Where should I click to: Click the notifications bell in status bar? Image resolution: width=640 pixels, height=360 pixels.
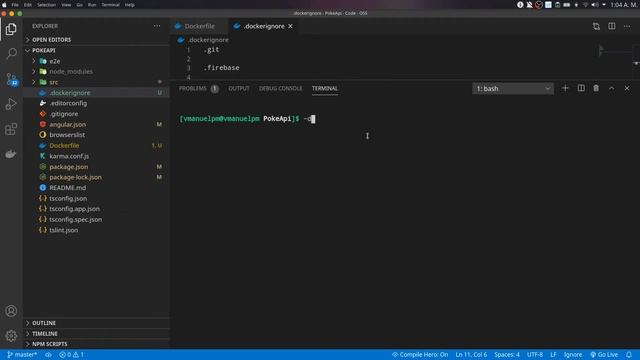(629, 355)
